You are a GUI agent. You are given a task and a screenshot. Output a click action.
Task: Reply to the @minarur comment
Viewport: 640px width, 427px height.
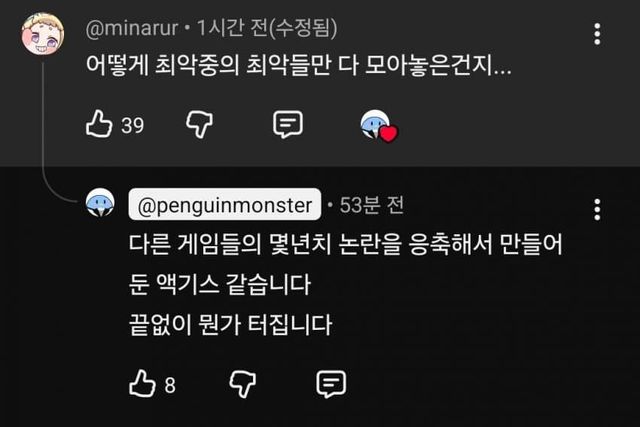[288, 124]
